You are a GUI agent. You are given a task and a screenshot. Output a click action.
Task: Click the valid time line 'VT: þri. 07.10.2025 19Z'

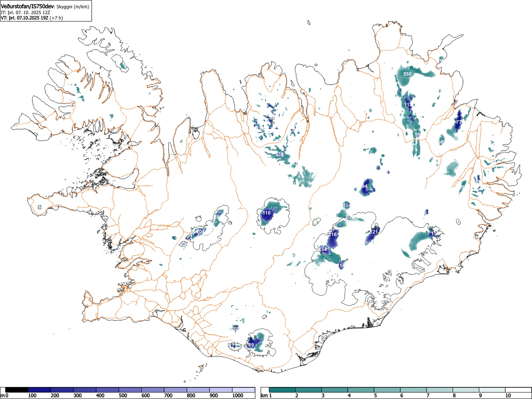click(25, 18)
